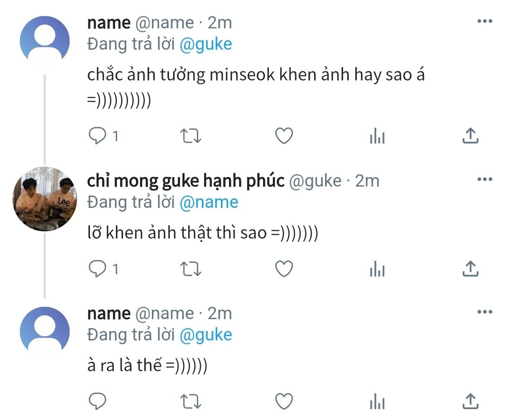Screen dimensions: 511x420
Task: Share the last tweet in the thread
Action: pos(470,402)
